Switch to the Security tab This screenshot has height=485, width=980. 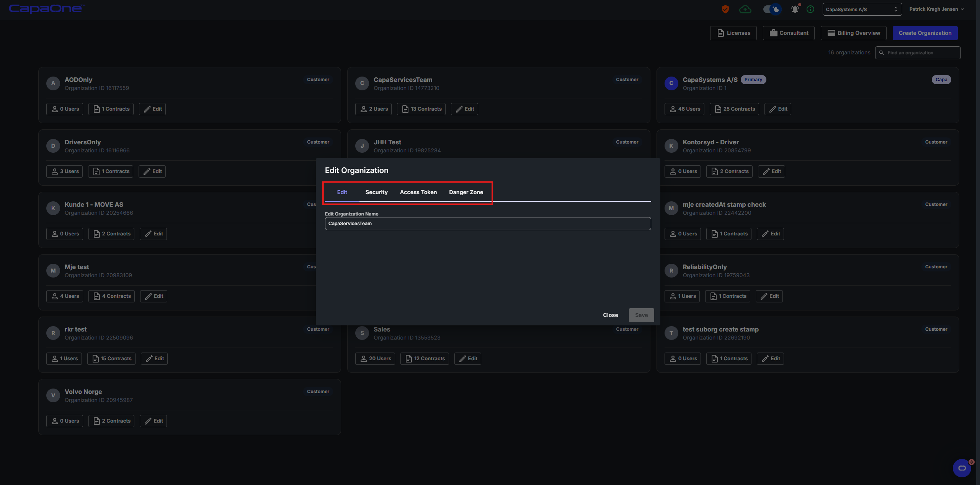click(x=376, y=192)
